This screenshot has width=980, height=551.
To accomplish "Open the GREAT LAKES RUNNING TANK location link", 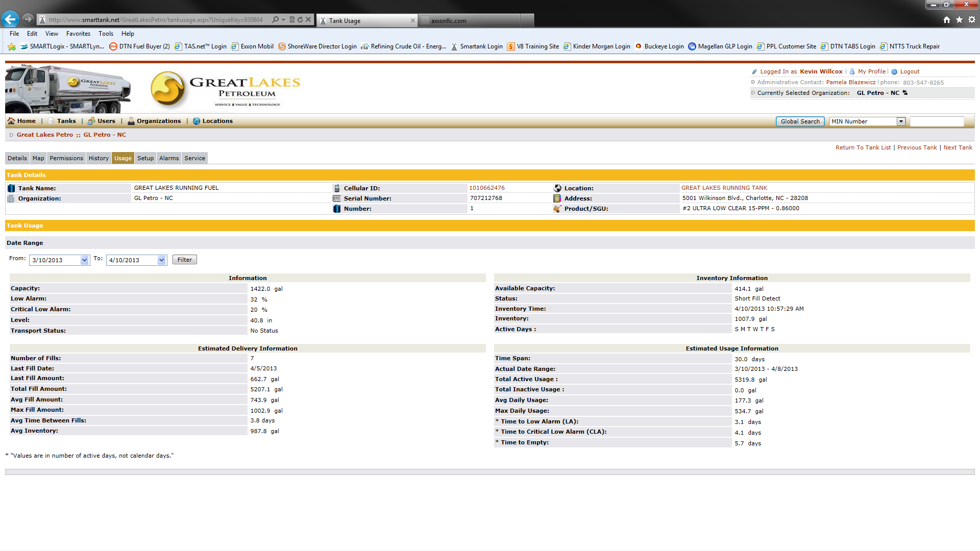I will point(724,188).
